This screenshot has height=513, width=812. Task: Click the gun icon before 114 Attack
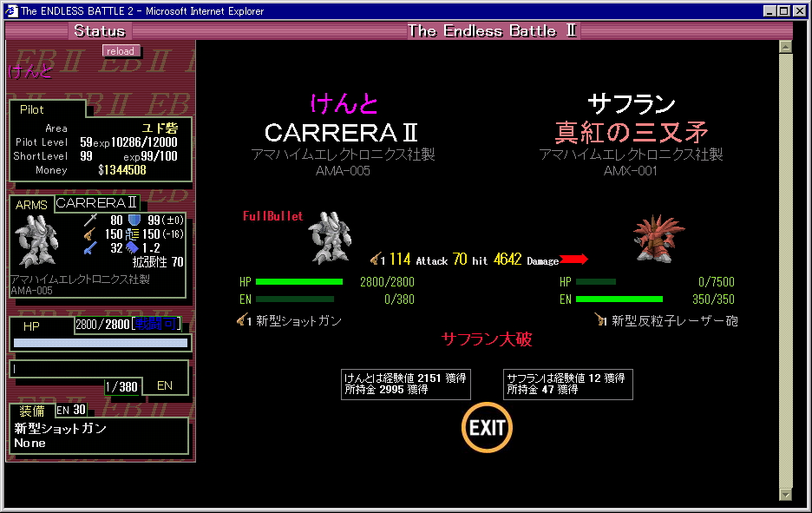pyautogui.click(x=377, y=260)
